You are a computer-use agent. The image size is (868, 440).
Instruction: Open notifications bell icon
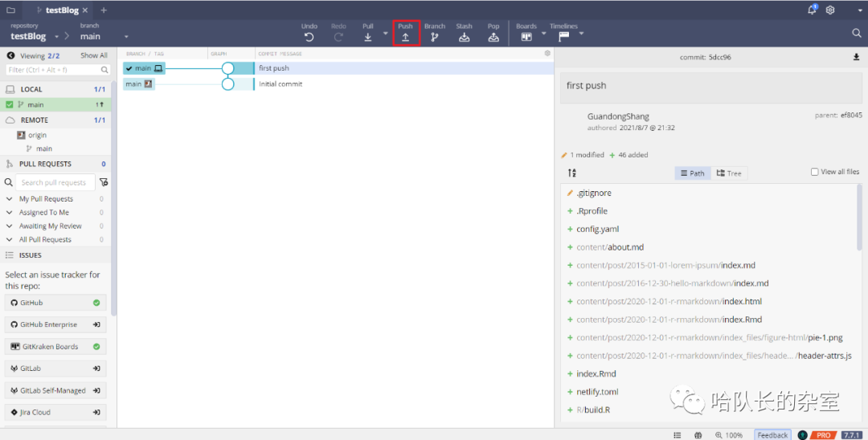[x=812, y=10]
